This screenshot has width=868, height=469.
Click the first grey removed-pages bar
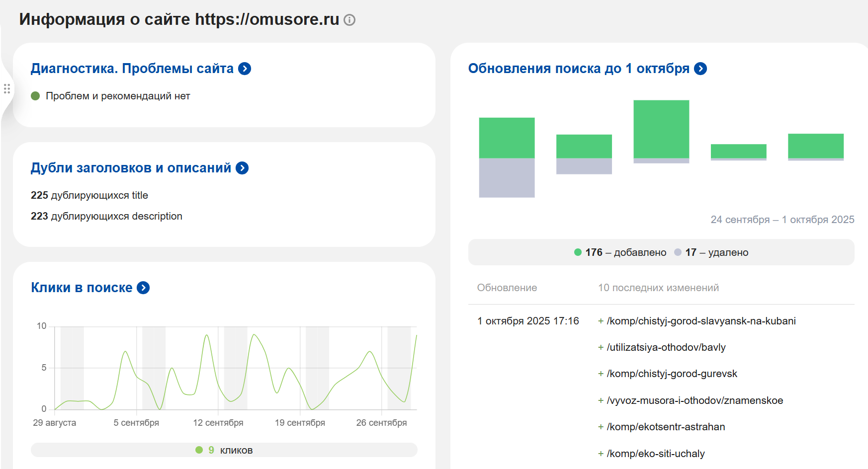click(x=507, y=177)
